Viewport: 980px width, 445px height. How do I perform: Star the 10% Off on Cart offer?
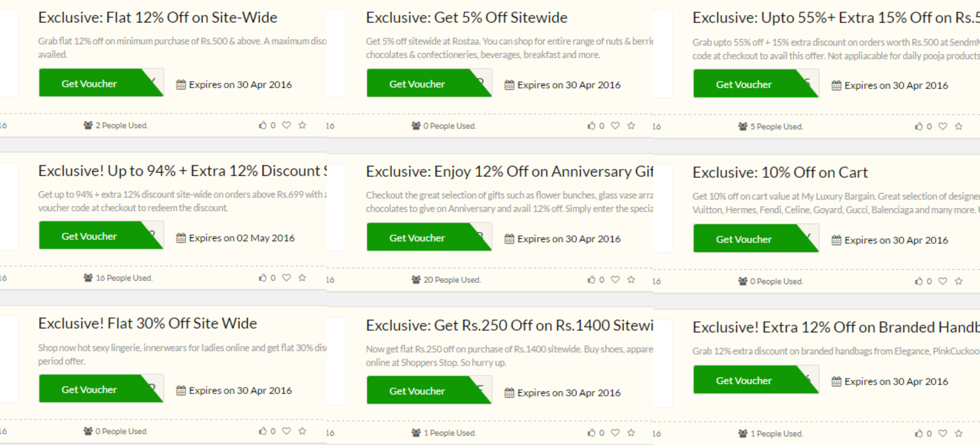[x=959, y=281]
